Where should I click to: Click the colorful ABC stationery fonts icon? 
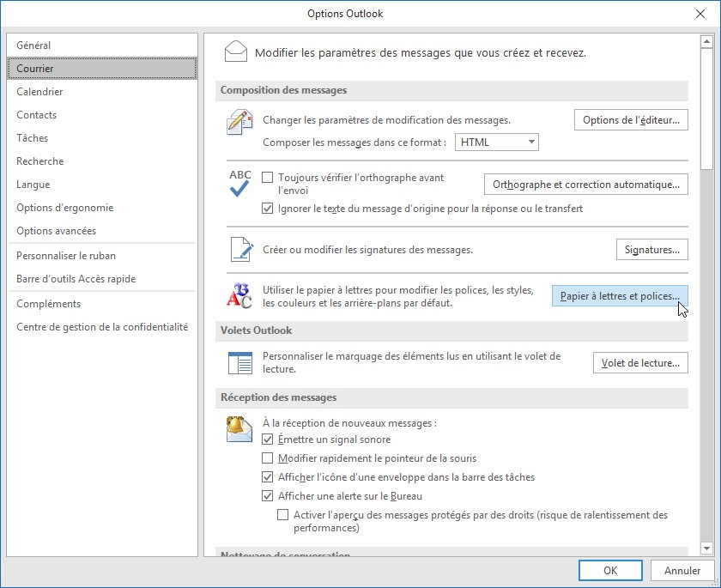[239, 295]
